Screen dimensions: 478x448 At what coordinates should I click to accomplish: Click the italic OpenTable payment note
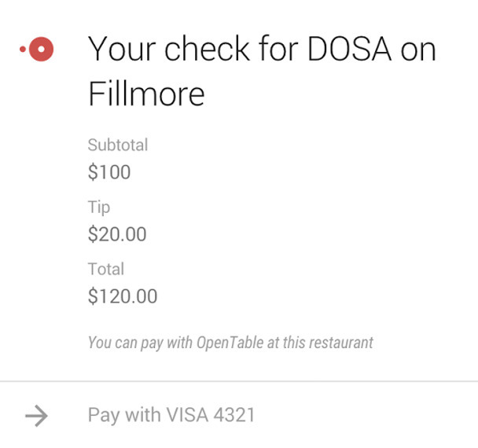230,342
